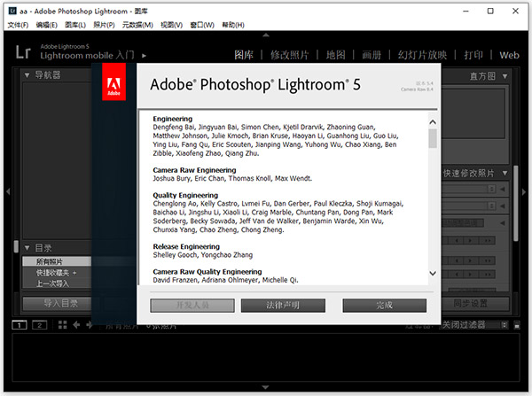Toggle the filter switch beside 关闭过滤器
532x396 pixels.
click(517, 325)
